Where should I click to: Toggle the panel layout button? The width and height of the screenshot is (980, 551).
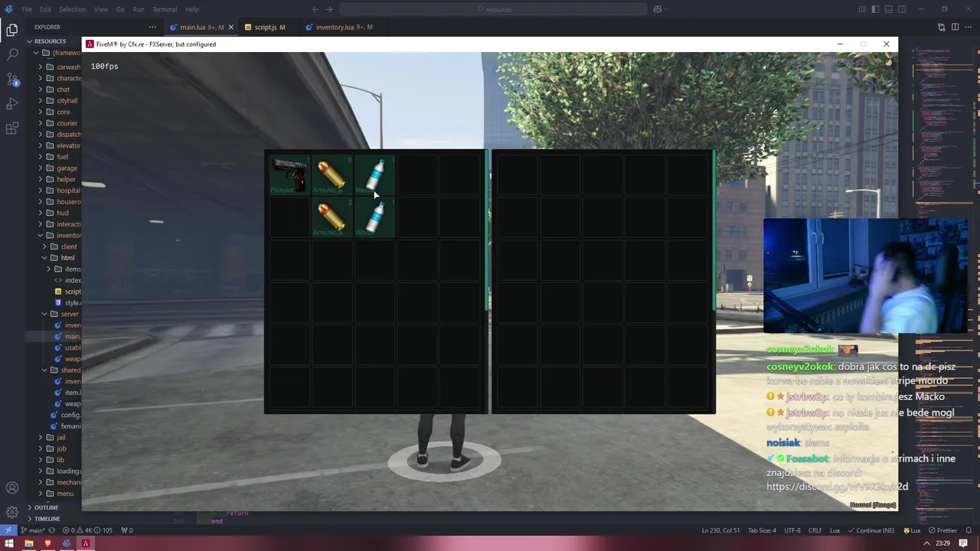(x=888, y=9)
